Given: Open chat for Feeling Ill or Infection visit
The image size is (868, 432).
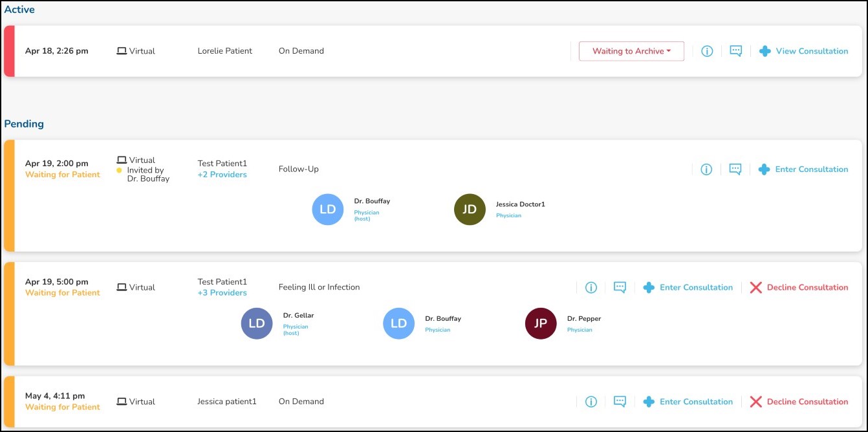Looking at the screenshot, I should (x=620, y=288).
